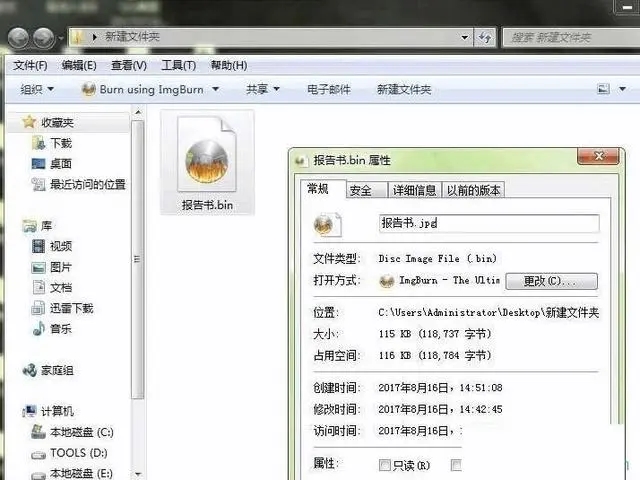The height and width of the screenshot is (480, 640).
Task: Click the navigation pane scroll up arrow
Action: pyautogui.click(x=138, y=112)
